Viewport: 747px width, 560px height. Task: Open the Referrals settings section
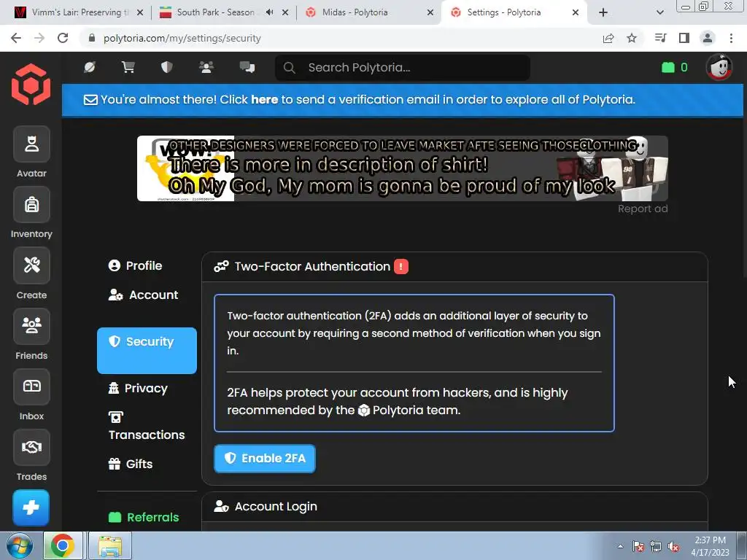[144, 517]
